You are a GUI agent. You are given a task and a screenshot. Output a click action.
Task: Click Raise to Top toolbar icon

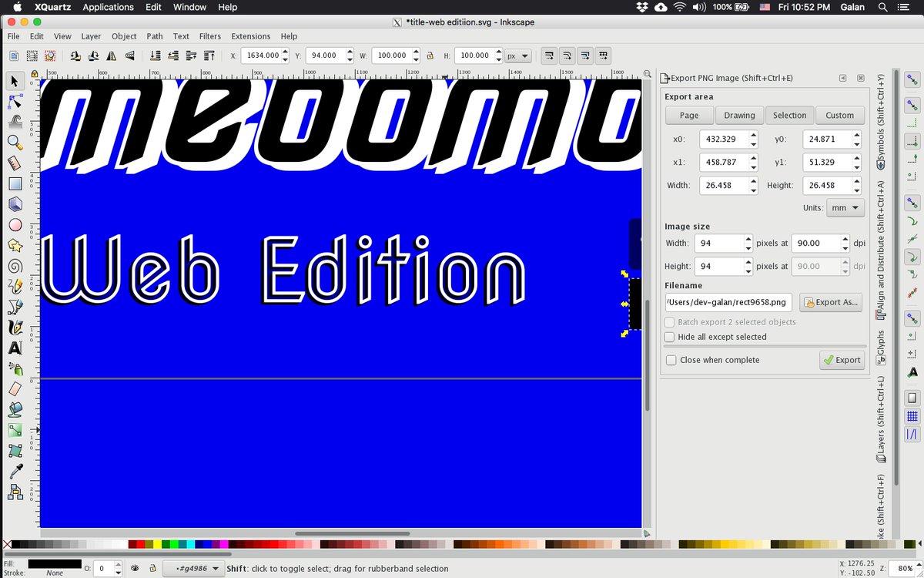[x=208, y=55]
